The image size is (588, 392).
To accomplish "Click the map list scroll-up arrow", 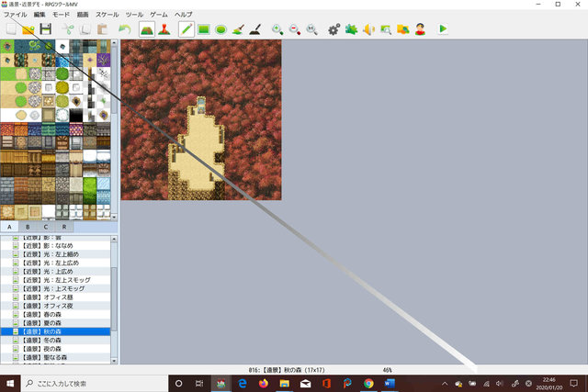I will tap(114, 239).
